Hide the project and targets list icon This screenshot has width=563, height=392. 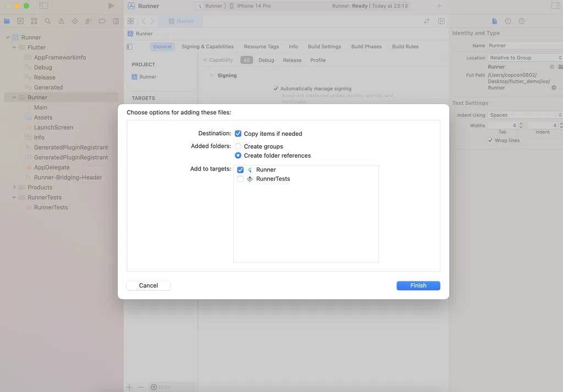130,47
